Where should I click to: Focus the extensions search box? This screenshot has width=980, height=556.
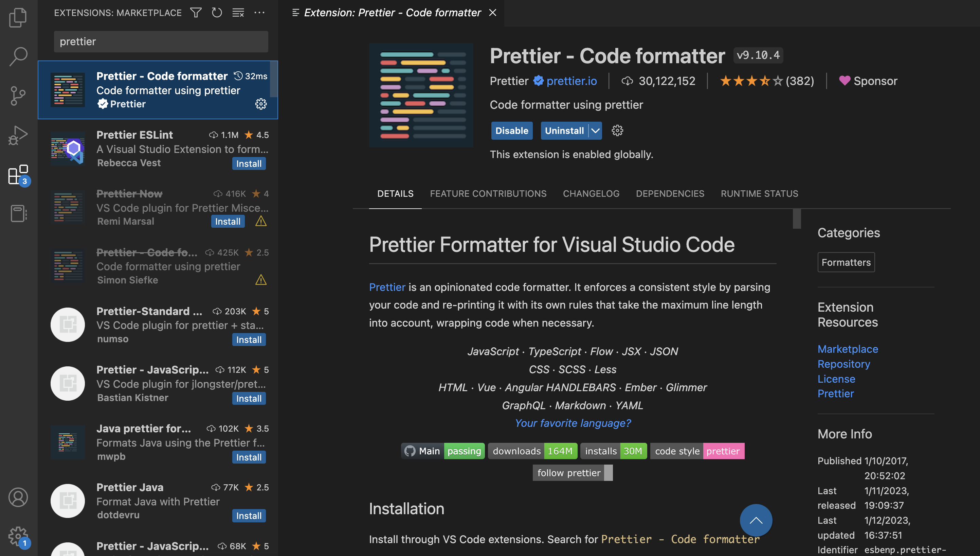coord(161,41)
